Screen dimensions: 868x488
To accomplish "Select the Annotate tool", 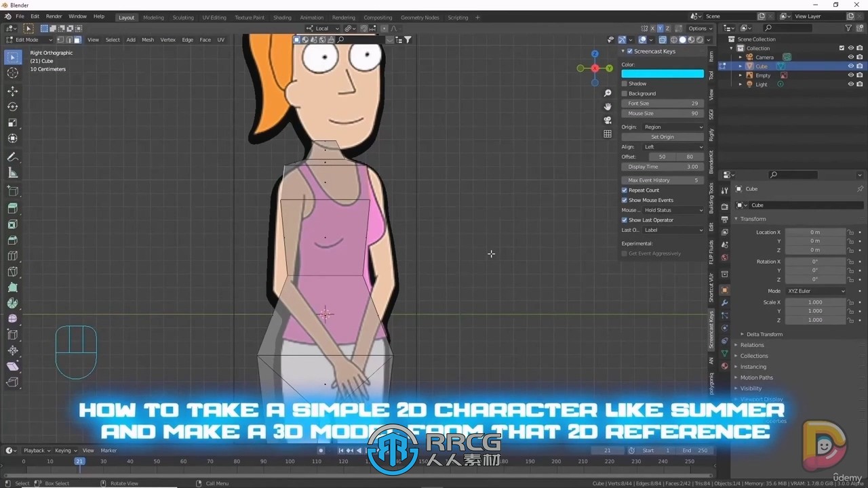I will point(12,157).
